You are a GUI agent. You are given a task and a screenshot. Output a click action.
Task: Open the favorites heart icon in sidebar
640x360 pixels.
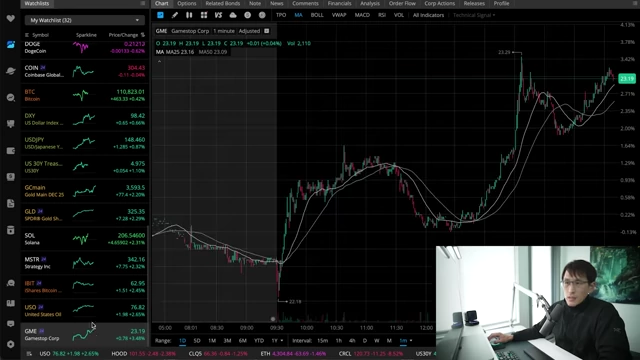pos(11,19)
